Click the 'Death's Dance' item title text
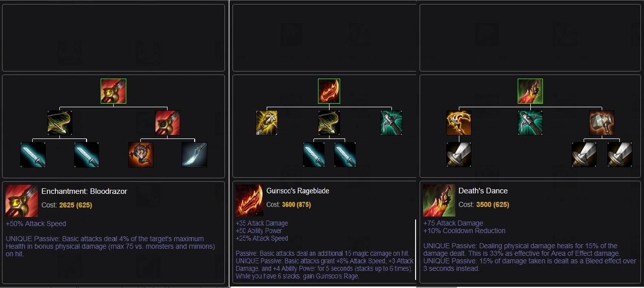This screenshot has width=644, height=288. (483, 191)
